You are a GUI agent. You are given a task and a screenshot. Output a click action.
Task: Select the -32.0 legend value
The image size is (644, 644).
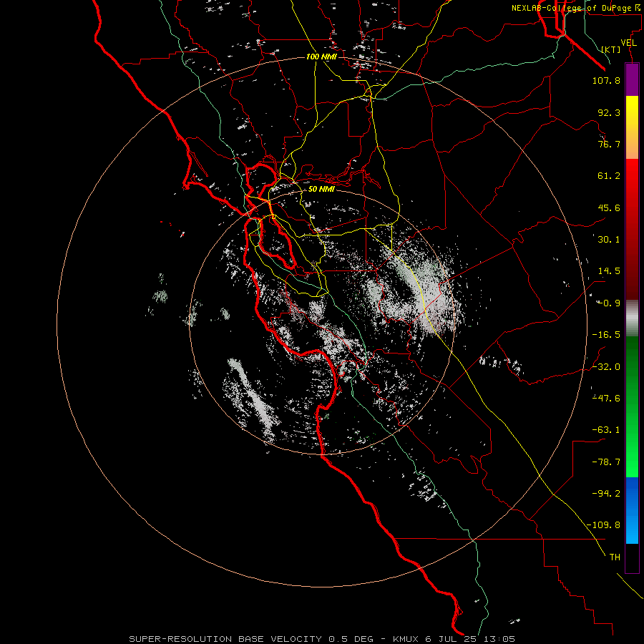click(606, 367)
